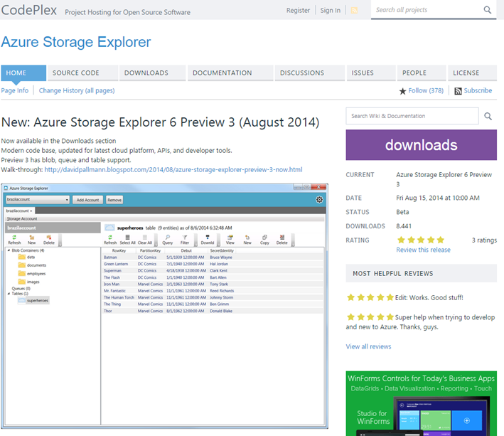Click the CodePlex logo
Screen dimensions: 504x436
[29, 10]
